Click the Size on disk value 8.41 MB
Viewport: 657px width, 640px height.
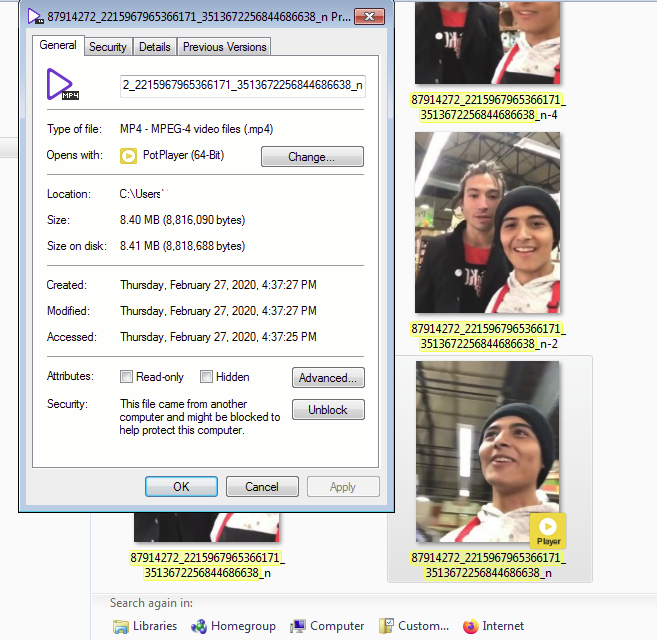click(x=183, y=246)
